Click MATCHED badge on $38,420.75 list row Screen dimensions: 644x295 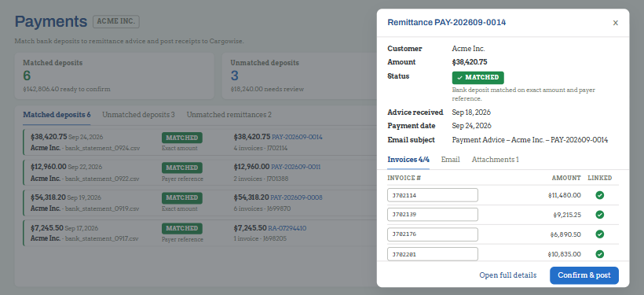pos(182,138)
